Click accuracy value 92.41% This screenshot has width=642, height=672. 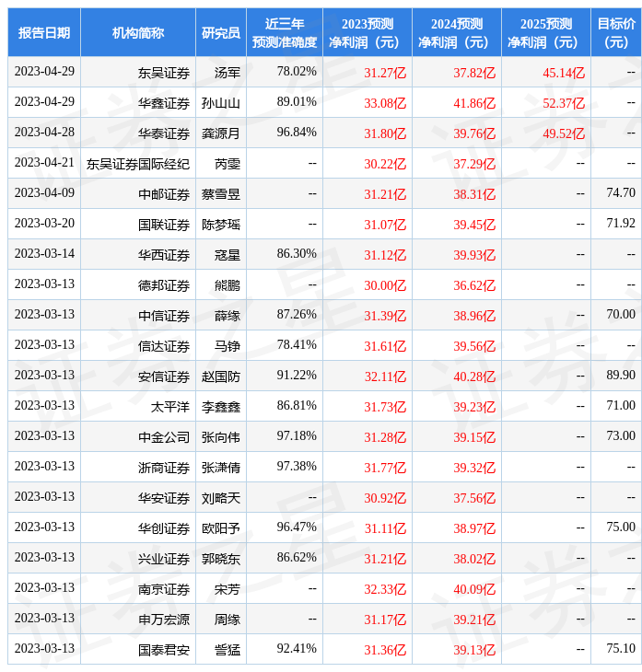297,648
